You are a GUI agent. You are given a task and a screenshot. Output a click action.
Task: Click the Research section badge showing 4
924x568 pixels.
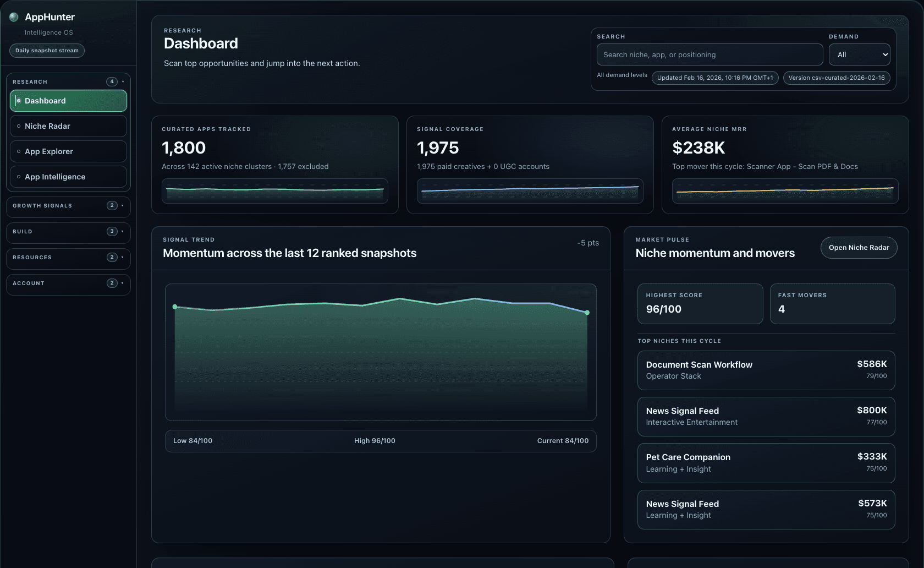point(112,81)
